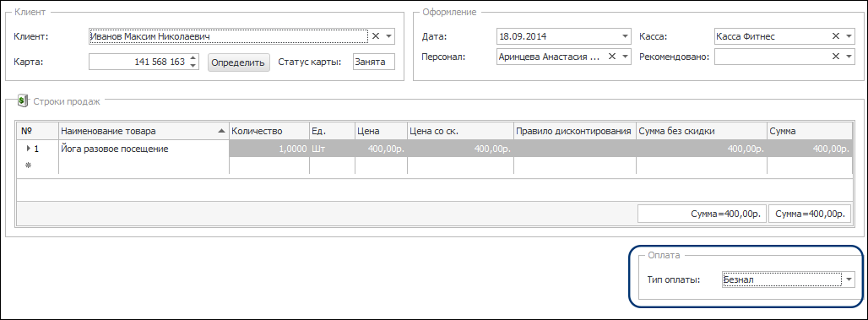Screen dimensions: 868x320
Task: Click the Определить button
Action: [239, 62]
